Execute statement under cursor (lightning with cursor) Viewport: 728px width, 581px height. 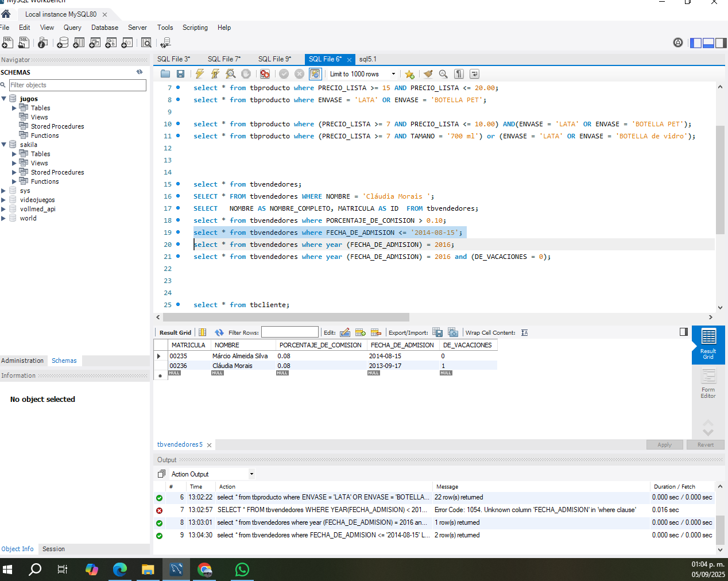(x=215, y=74)
